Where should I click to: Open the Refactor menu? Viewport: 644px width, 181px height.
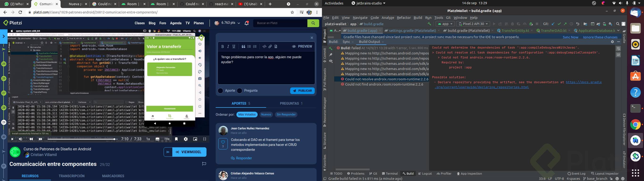coord(404,18)
